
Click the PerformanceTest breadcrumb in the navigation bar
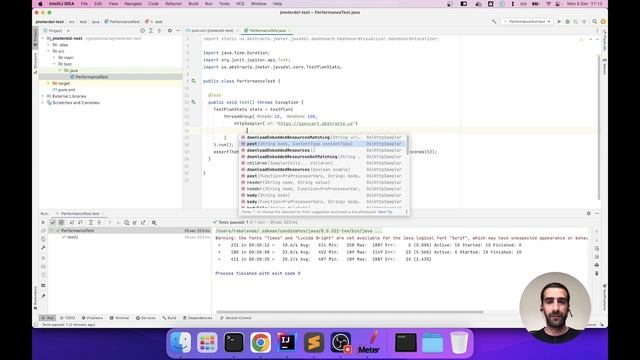pos(122,22)
